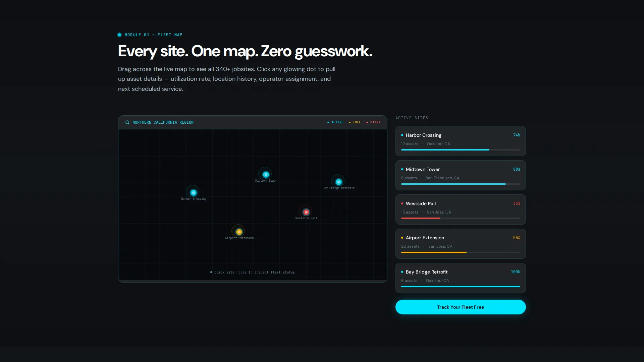Click the search icon beside Northern California Region
The width and height of the screenshot is (644, 362).
tap(127, 122)
